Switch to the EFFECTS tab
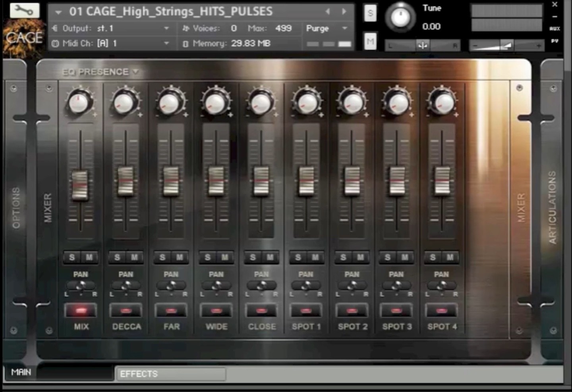 click(171, 374)
